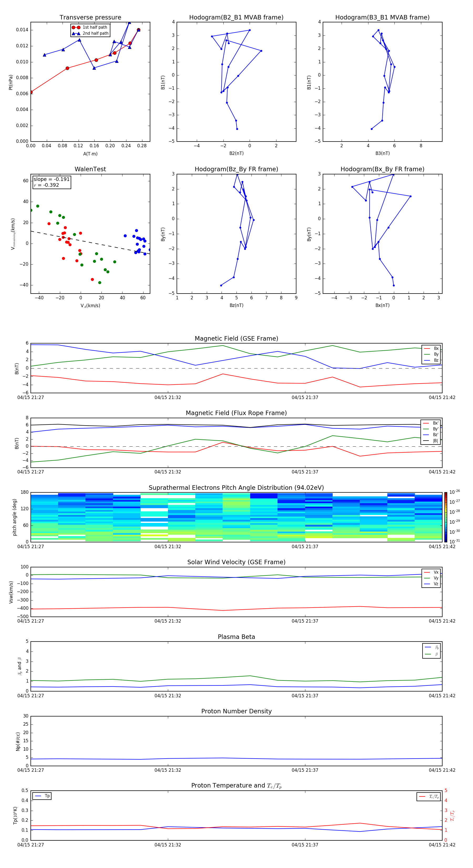473x868 pixels.
Task: Click the "Hodogram(B2_B1 MVAB frame)" title
Action: 236,18
